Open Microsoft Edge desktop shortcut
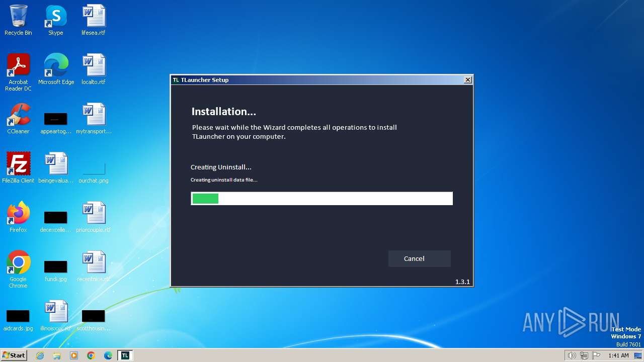644x362 pixels. tap(56, 69)
